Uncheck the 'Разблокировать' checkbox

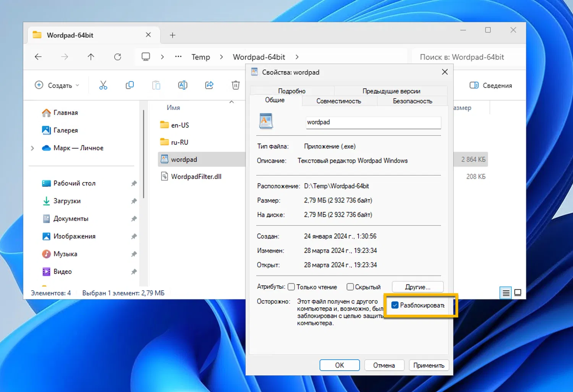(x=395, y=305)
